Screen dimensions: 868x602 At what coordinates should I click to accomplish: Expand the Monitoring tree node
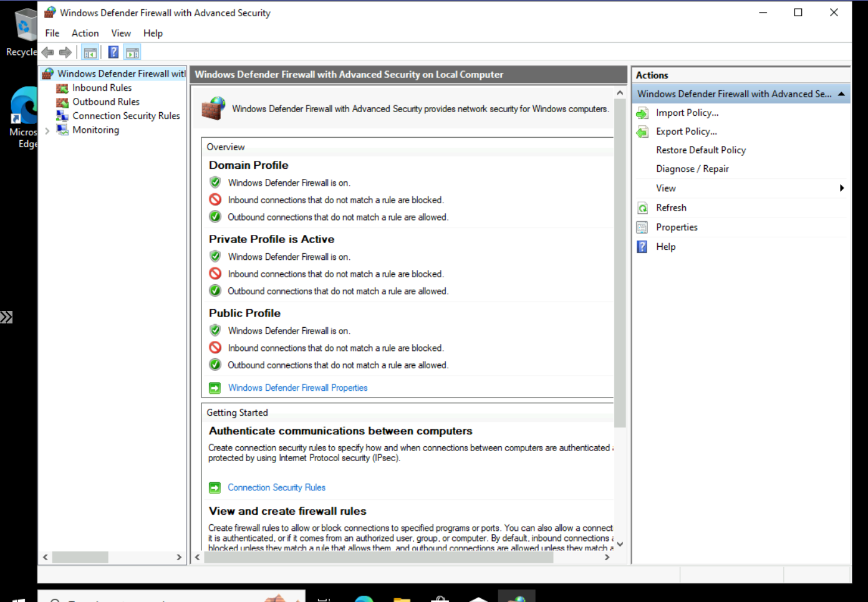pos(47,130)
